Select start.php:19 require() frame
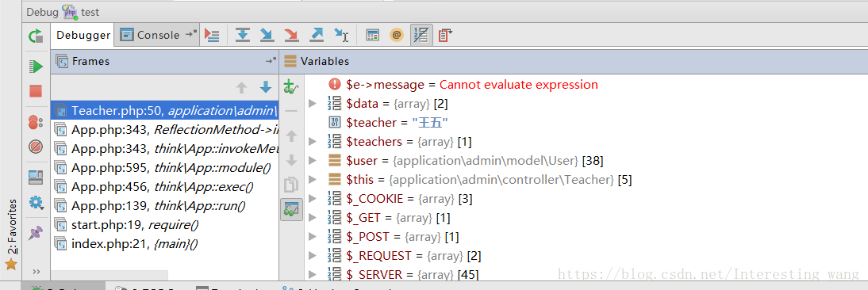The width and height of the screenshot is (868, 290). pos(164,224)
